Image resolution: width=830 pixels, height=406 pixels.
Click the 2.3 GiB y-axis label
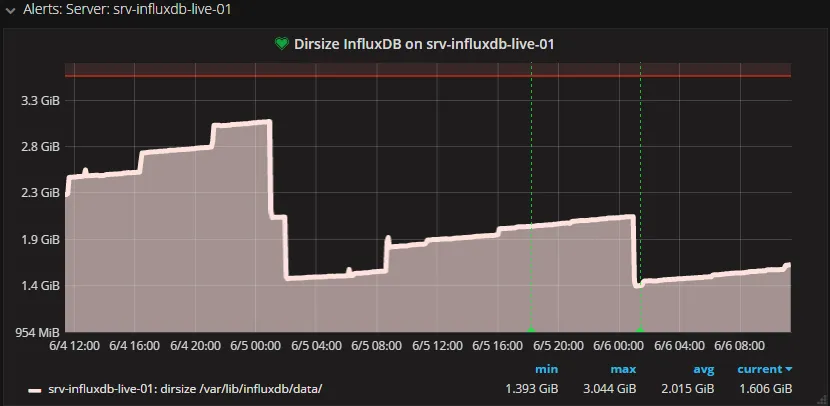point(40,193)
